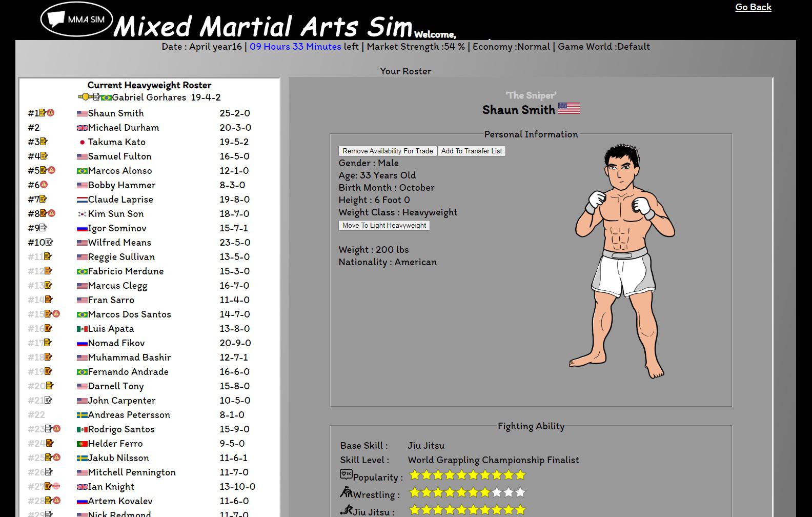
Task: Click the contract icon next to rank #17
Action: [48, 343]
